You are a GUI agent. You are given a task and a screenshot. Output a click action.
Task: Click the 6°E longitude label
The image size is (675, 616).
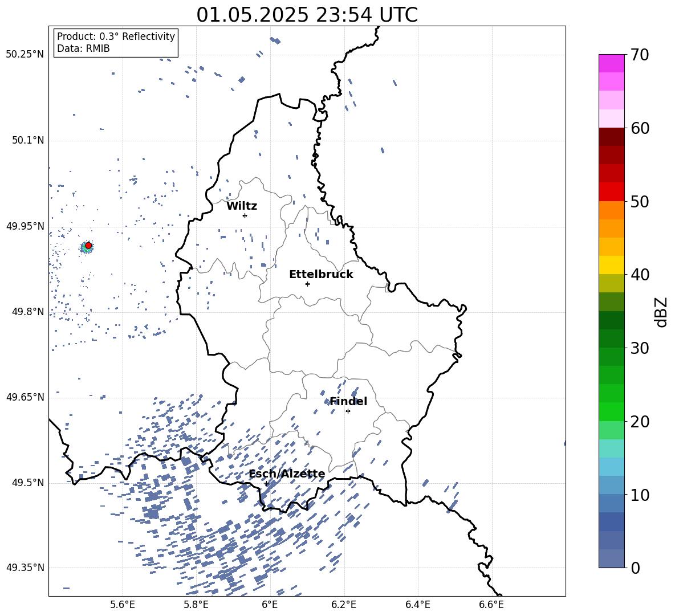click(270, 605)
